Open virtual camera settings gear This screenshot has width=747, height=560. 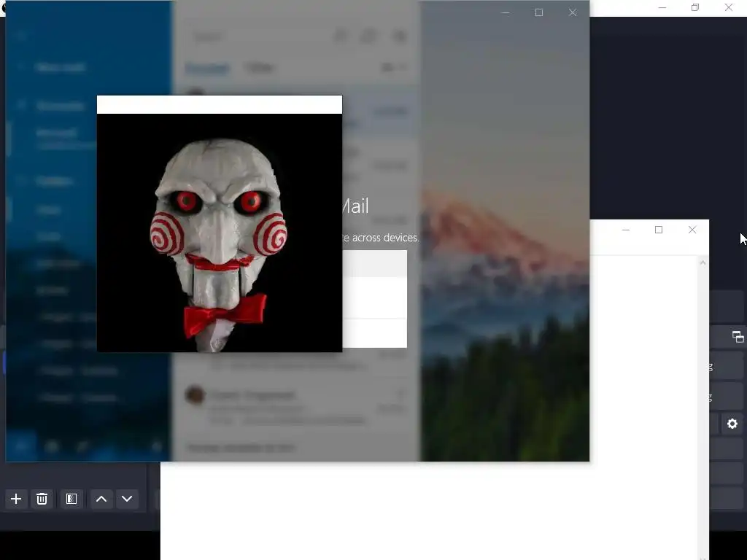point(732,424)
